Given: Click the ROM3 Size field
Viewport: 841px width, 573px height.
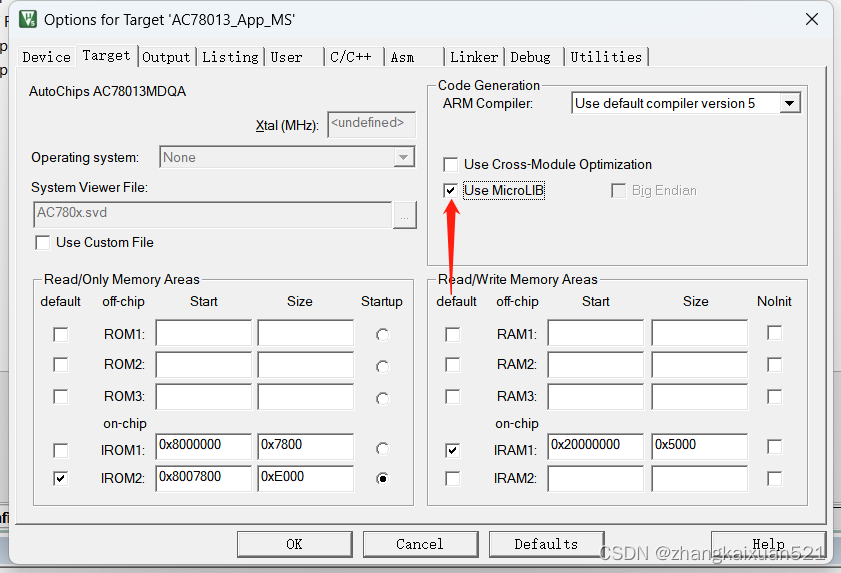Looking at the screenshot, I should click(x=305, y=396).
